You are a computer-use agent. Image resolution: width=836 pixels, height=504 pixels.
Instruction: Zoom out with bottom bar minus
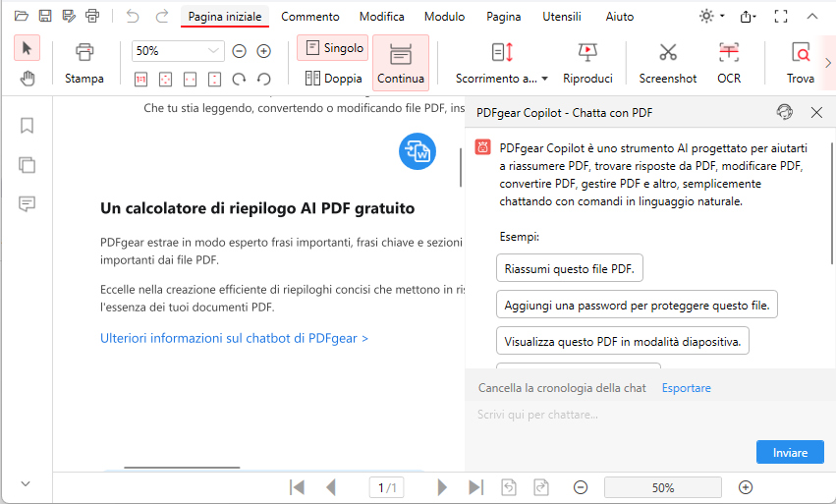(x=581, y=487)
